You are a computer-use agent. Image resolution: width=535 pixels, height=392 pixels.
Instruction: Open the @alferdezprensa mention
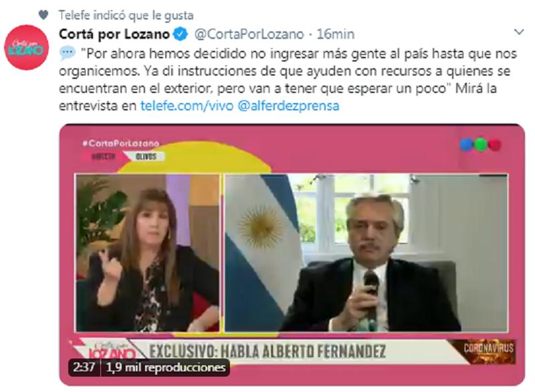click(x=288, y=106)
